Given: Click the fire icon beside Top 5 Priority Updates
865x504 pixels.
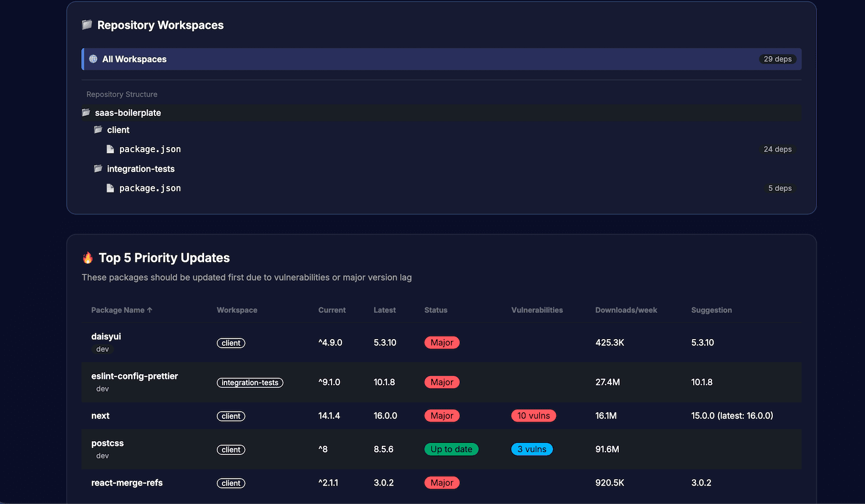Looking at the screenshot, I should pyautogui.click(x=88, y=258).
